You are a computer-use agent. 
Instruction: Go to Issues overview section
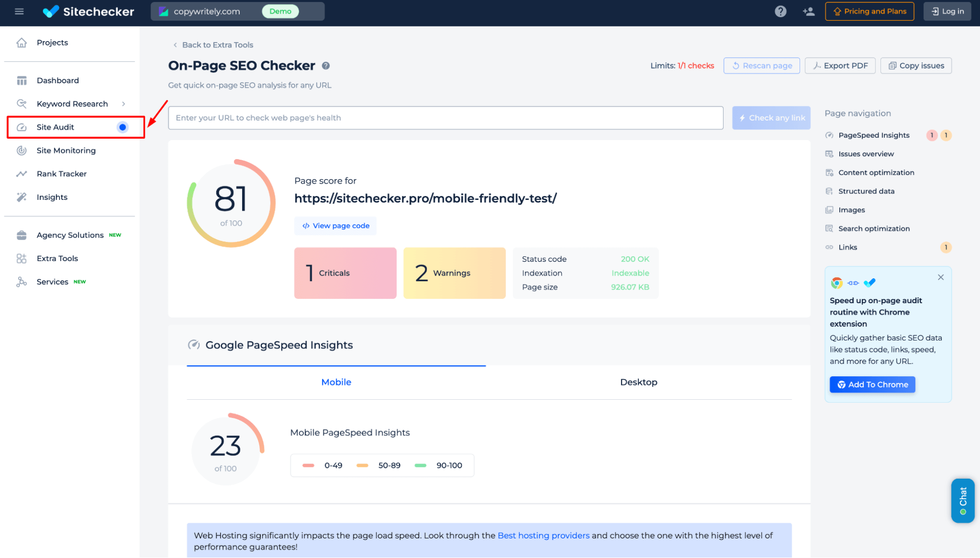tap(866, 154)
